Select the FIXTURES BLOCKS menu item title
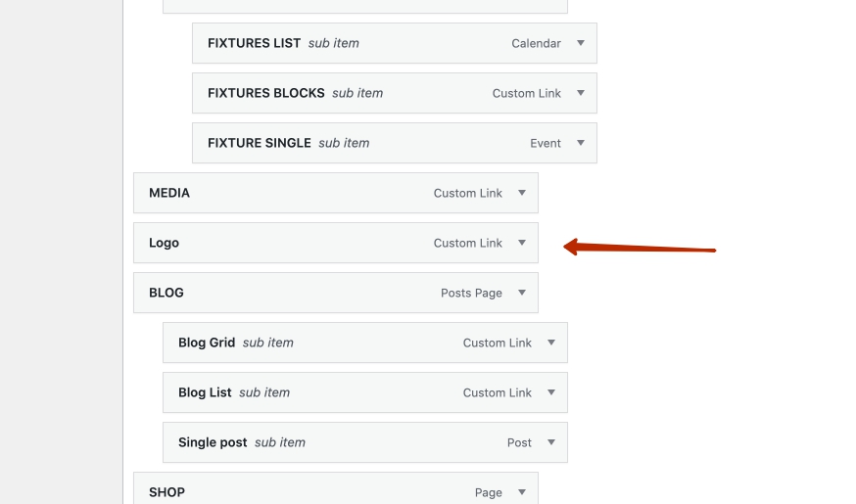The height and width of the screenshot is (504, 856). [x=265, y=93]
